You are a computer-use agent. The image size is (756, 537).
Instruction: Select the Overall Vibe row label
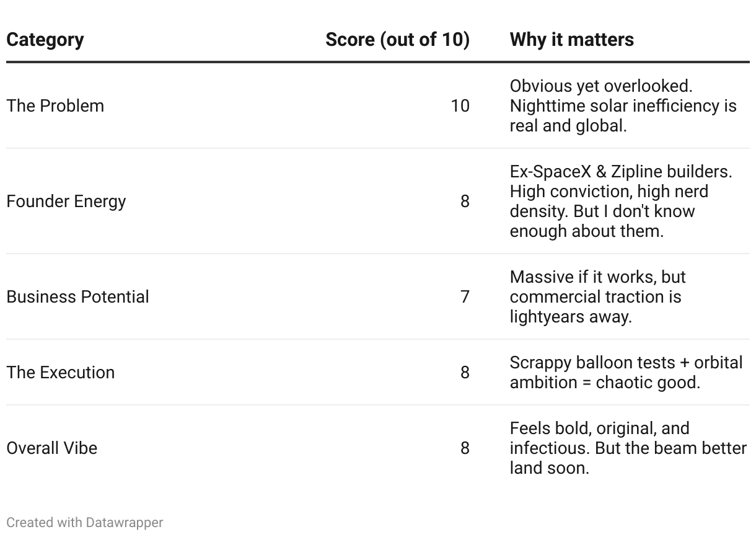pos(51,448)
